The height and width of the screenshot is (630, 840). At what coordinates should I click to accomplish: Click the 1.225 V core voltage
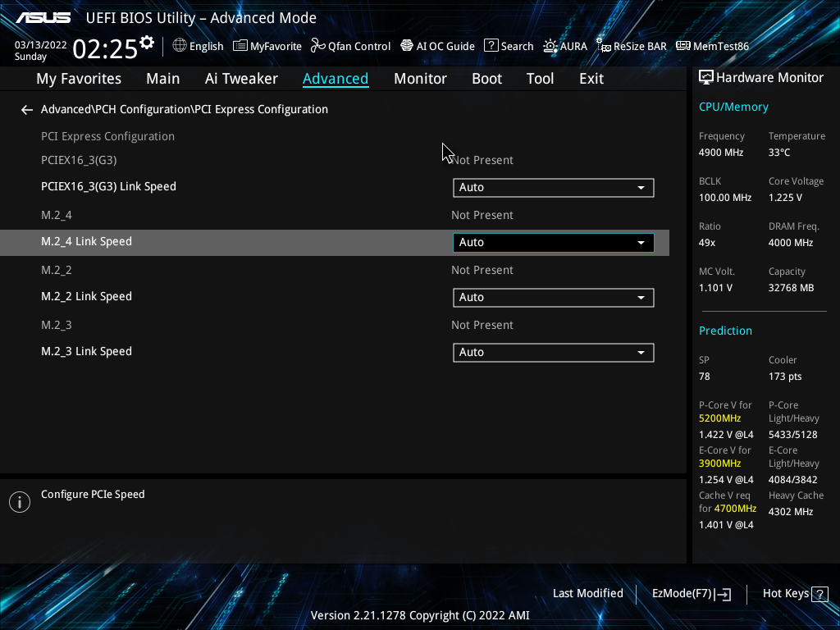[x=785, y=198]
